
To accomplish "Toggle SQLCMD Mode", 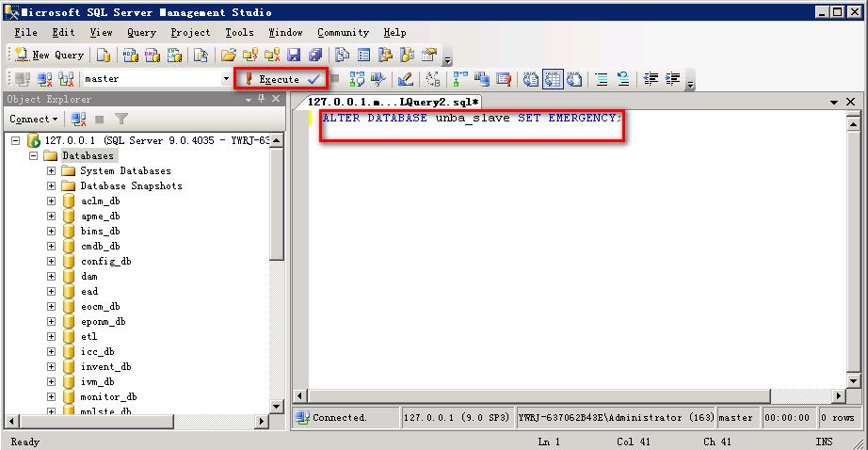I will [504, 79].
